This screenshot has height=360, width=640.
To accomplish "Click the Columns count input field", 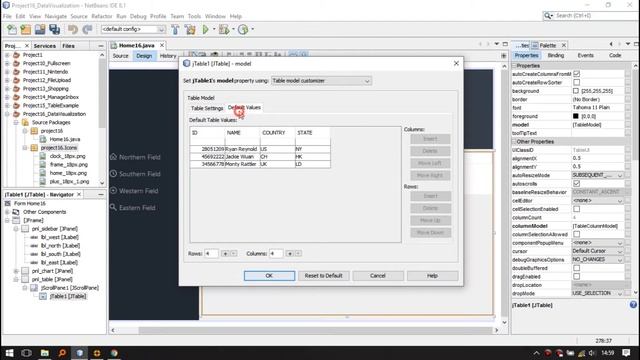I will point(276,253).
